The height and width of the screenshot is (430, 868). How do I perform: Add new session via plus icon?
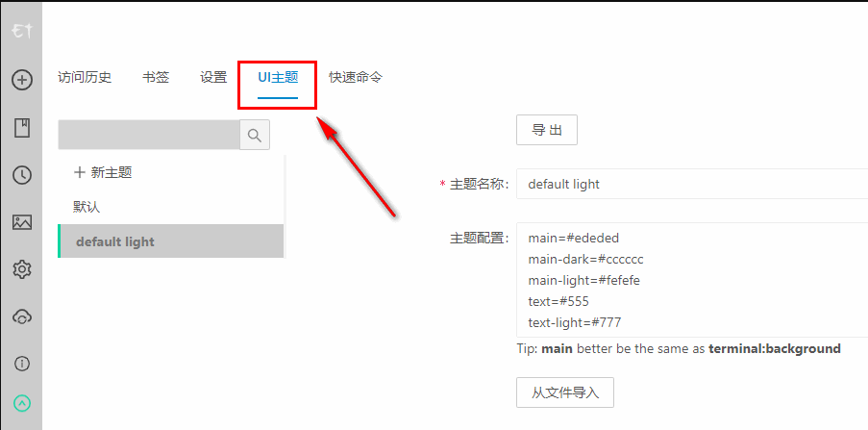pyautogui.click(x=22, y=81)
